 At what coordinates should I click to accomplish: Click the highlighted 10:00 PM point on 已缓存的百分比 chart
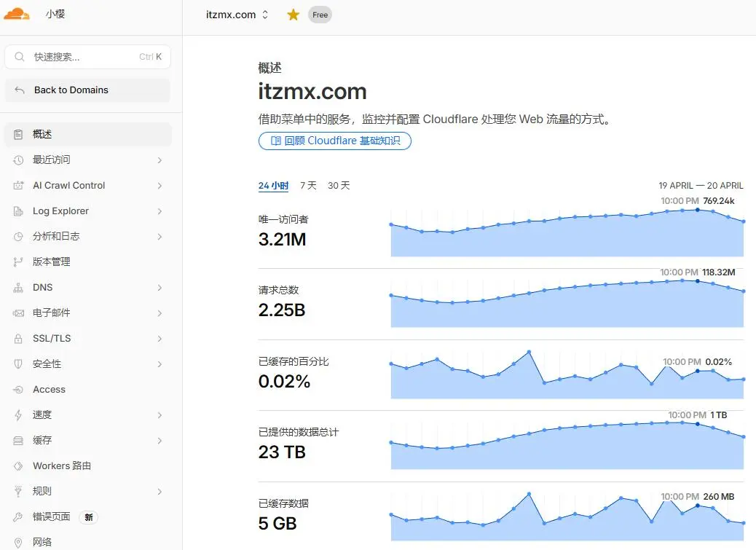697,372
